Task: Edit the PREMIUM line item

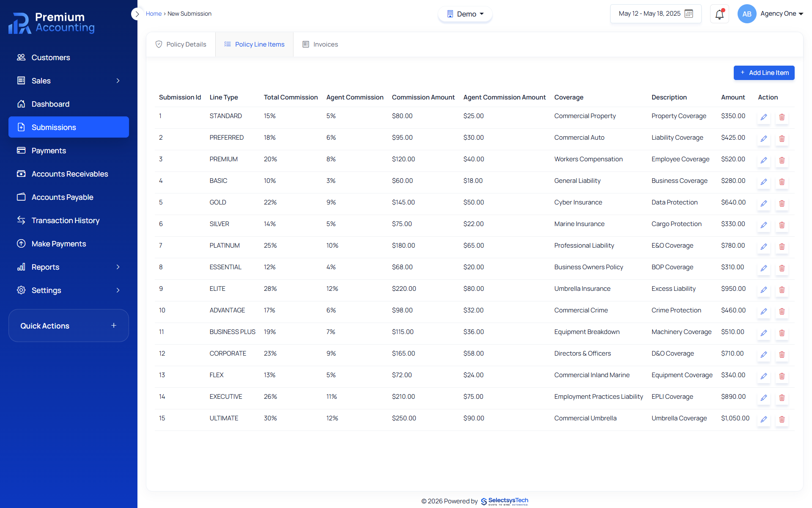Action: click(764, 160)
